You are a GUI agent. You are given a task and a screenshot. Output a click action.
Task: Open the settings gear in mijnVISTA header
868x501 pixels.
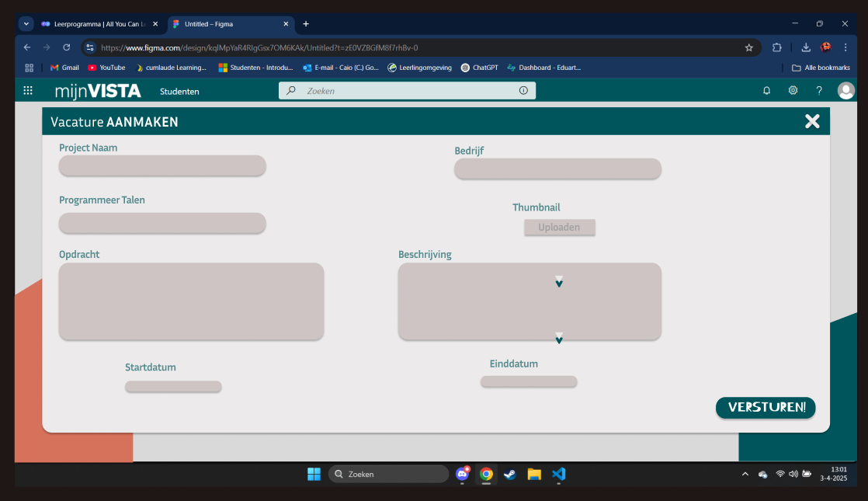coord(793,91)
